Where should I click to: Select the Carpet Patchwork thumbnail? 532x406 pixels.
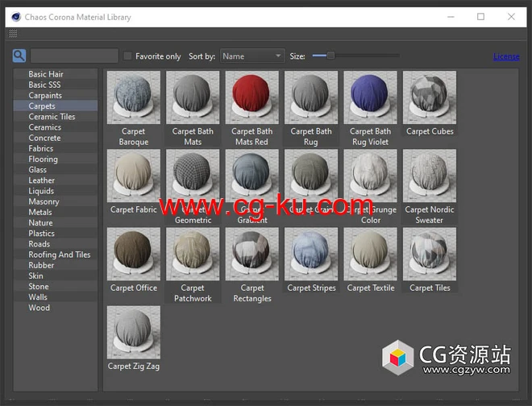tap(193, 254)
